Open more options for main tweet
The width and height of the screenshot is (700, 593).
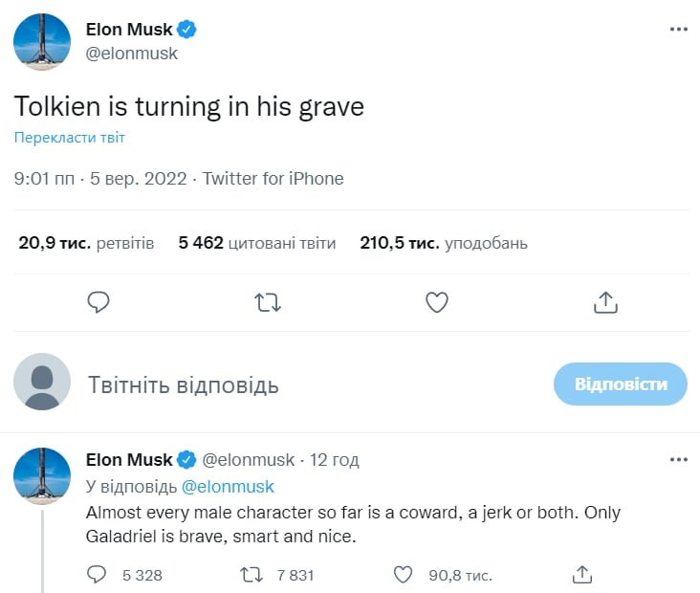pos(678,30)
